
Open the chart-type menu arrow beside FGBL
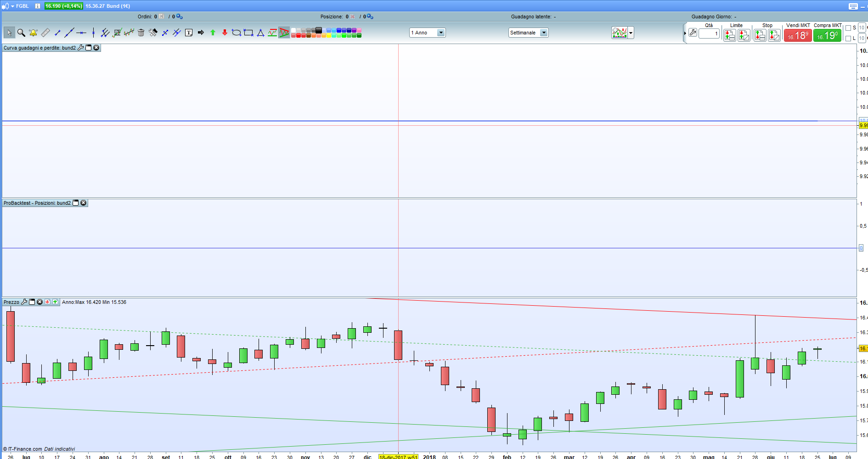coord(12,6)
